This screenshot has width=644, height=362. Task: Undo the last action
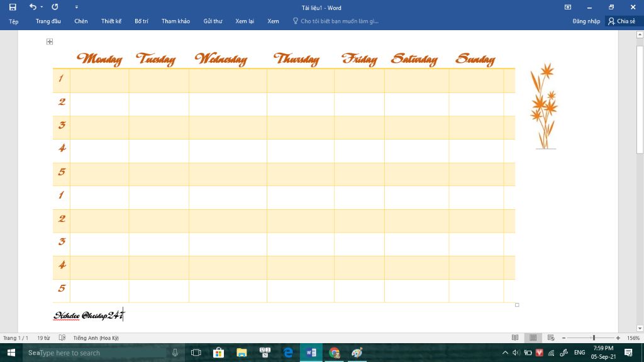(33, 7)
